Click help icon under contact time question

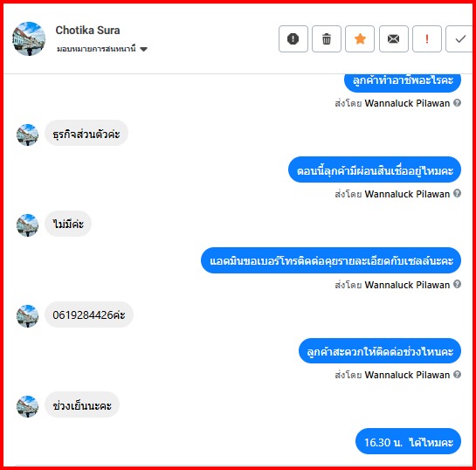(x=457, y=375)
